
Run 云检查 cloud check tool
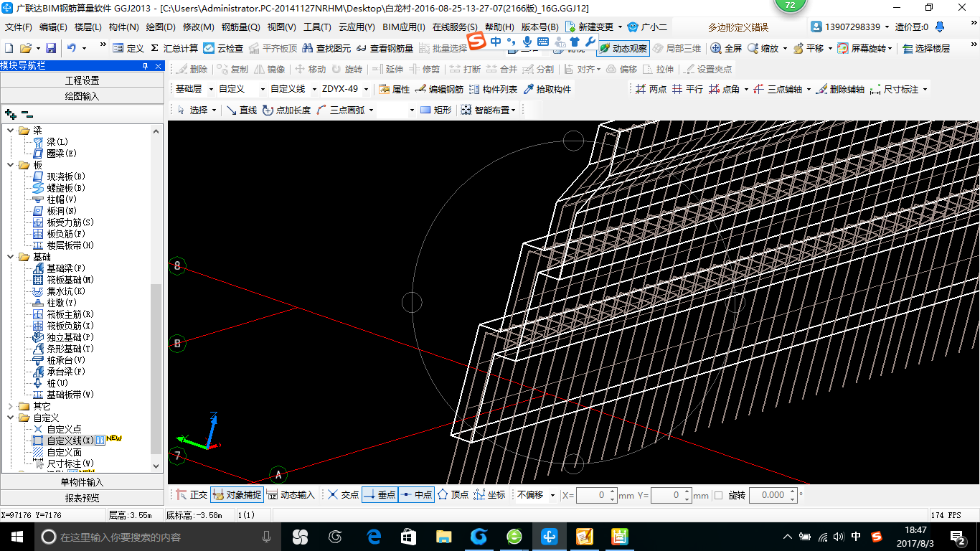[223, 48]
